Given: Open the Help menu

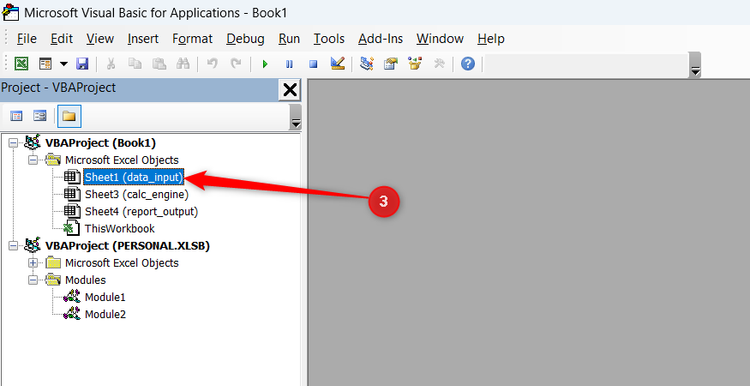Looking at the screenshot, I should 491,39.
